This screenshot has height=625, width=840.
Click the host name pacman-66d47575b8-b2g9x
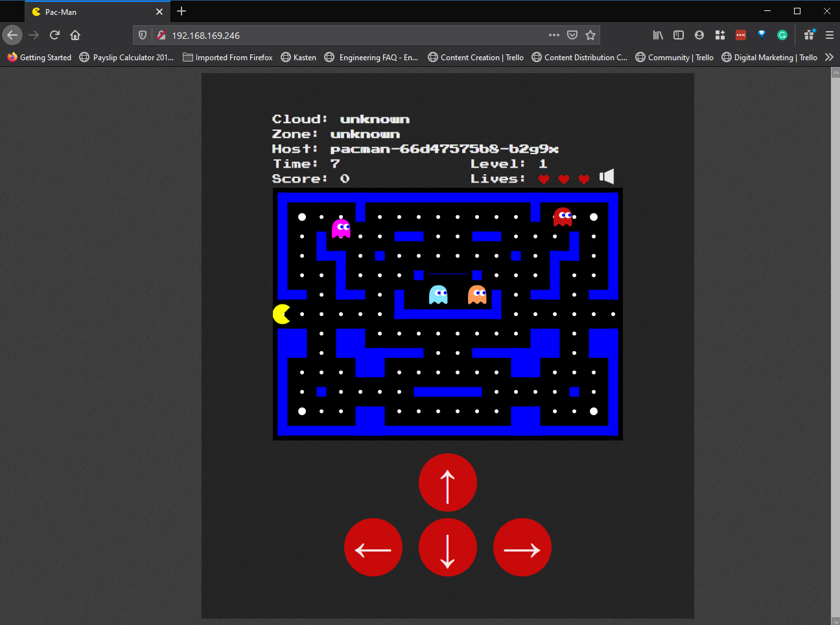click(445, 149)
